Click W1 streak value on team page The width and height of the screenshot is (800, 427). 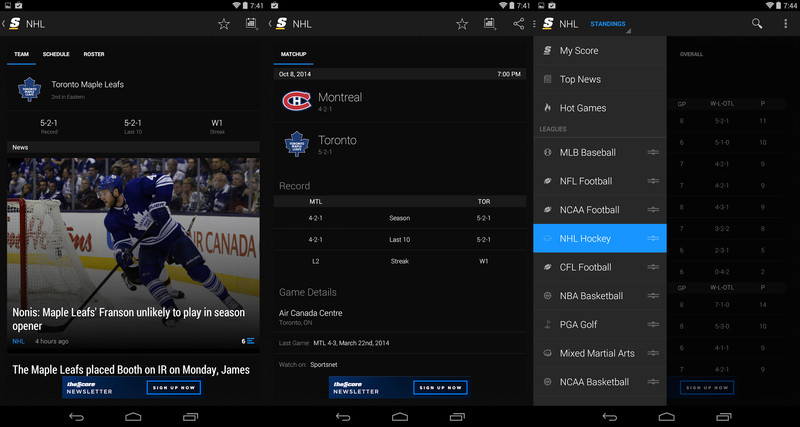click(217, 123)
